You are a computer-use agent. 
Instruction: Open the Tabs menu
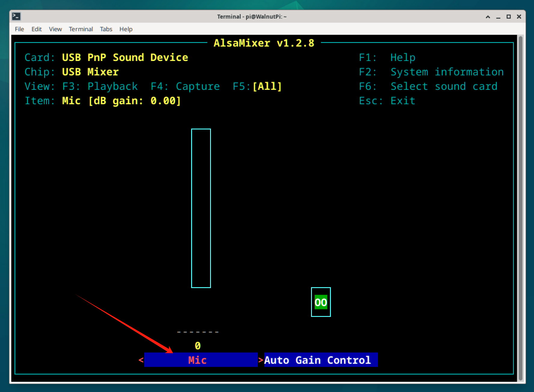[106, 29]
